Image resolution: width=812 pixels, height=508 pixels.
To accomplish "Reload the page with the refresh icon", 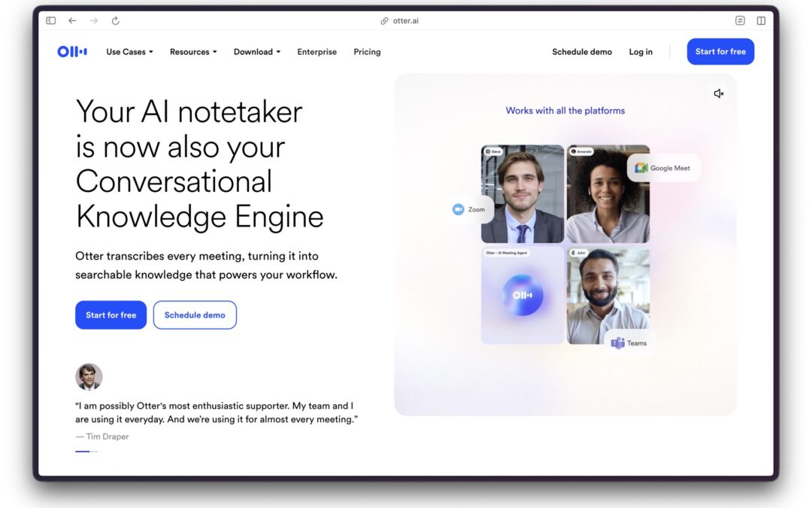I will click(x=116, y=21).
